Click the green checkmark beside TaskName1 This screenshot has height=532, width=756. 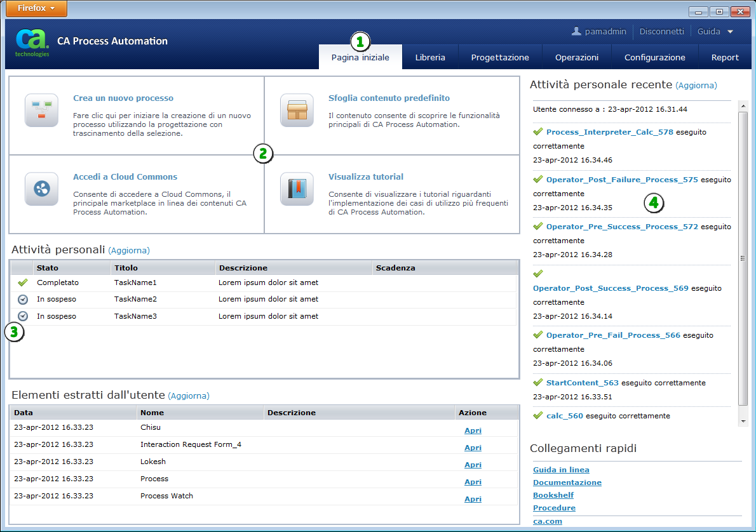tap(23, 283)
